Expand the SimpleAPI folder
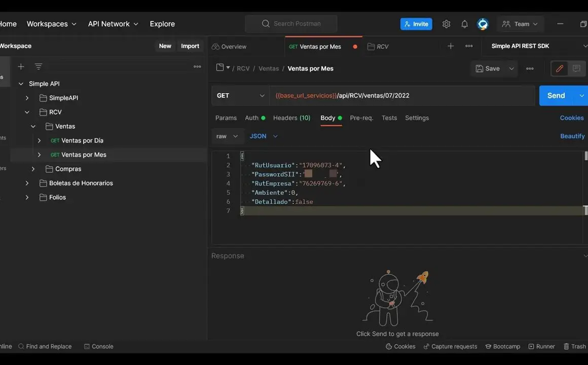The width and height of the screenshot is (588, 365). click(x=27, y=98)
